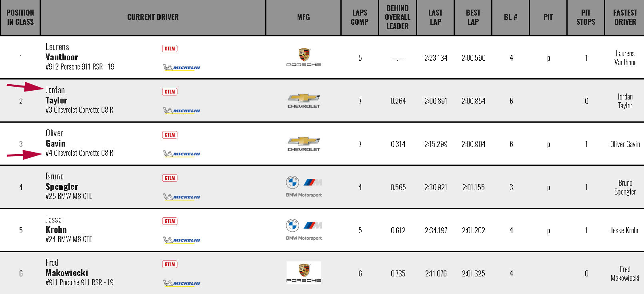This screenshot has height=294, width=644.
Task: Select the Fastest Driver column header
Action: point(625,18)
